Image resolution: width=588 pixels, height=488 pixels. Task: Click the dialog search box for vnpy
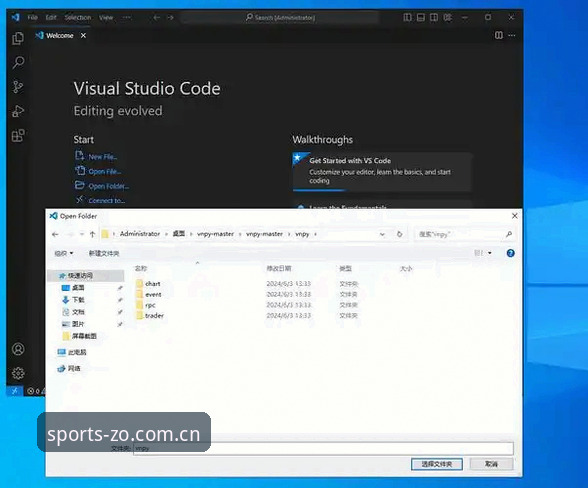pyautogui.click(x=465, y=234)
